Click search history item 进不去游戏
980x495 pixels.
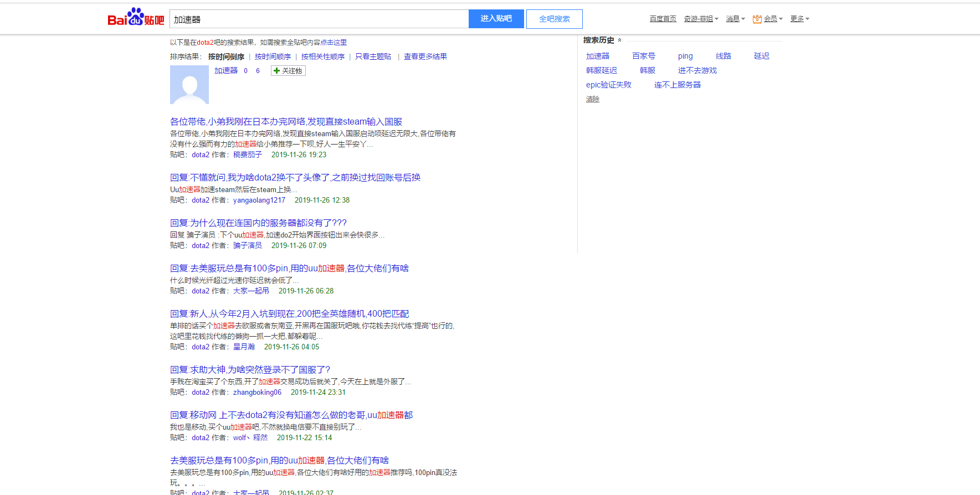[x=697, y=70]
